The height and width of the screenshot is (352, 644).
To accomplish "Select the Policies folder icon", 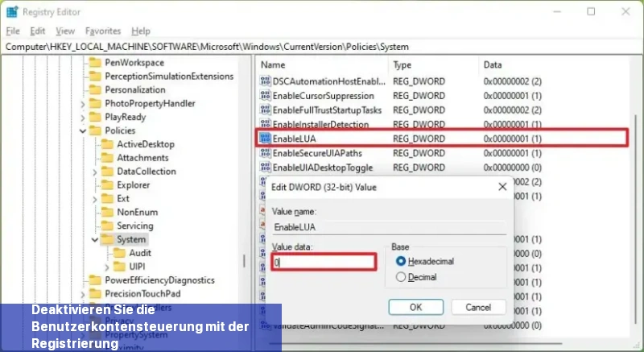I will (x=95, y=130).
